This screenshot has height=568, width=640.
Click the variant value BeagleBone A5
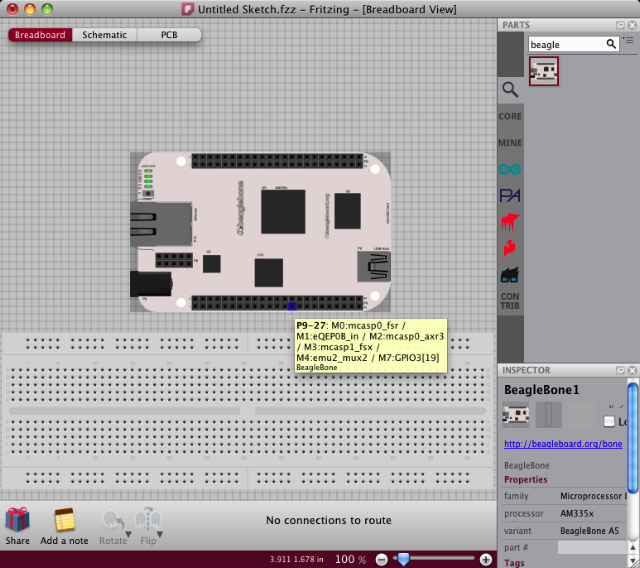click(589, 530)
